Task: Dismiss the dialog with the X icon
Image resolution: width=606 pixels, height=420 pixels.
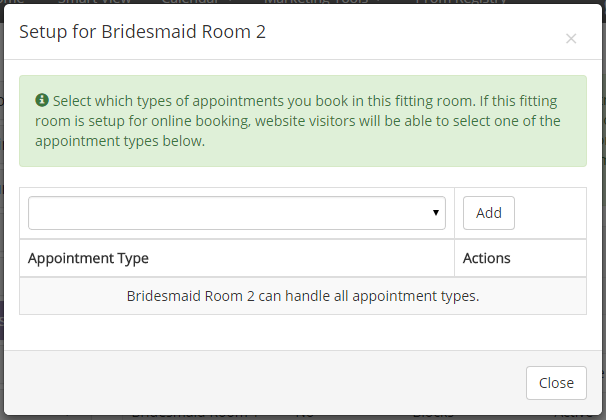Action: pyautogui.click(x=571, y=38)
